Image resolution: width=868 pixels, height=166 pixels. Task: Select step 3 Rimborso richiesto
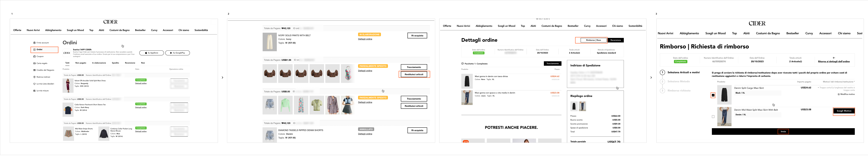[x=675, y=91]
